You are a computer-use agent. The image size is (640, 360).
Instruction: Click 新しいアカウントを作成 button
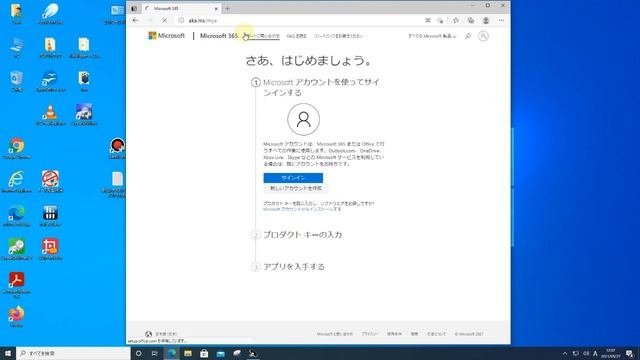[x=296, y=188]
